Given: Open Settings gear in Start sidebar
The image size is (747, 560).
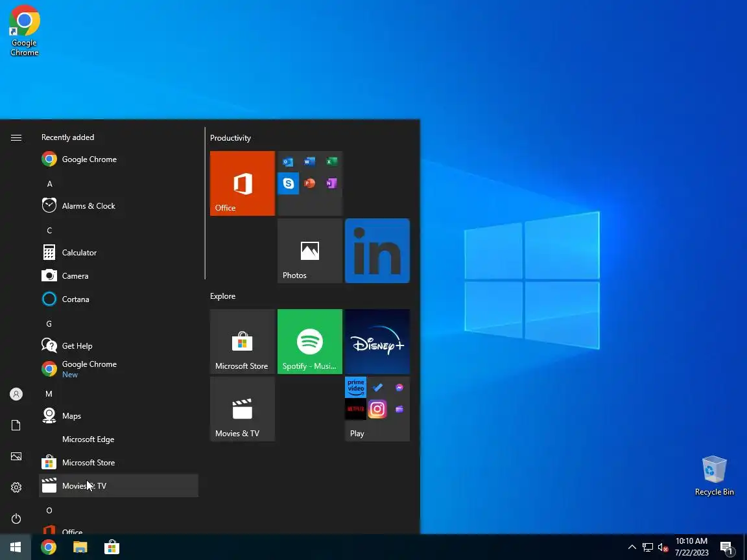Looking at the screenshot, I should click(x=16, y=487).
